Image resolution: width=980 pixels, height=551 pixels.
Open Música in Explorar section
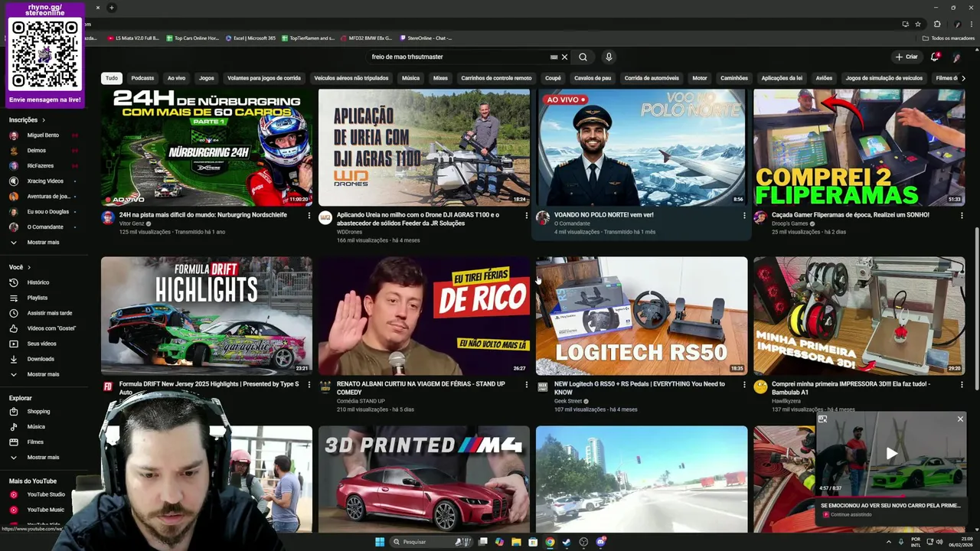pos(36,426)
